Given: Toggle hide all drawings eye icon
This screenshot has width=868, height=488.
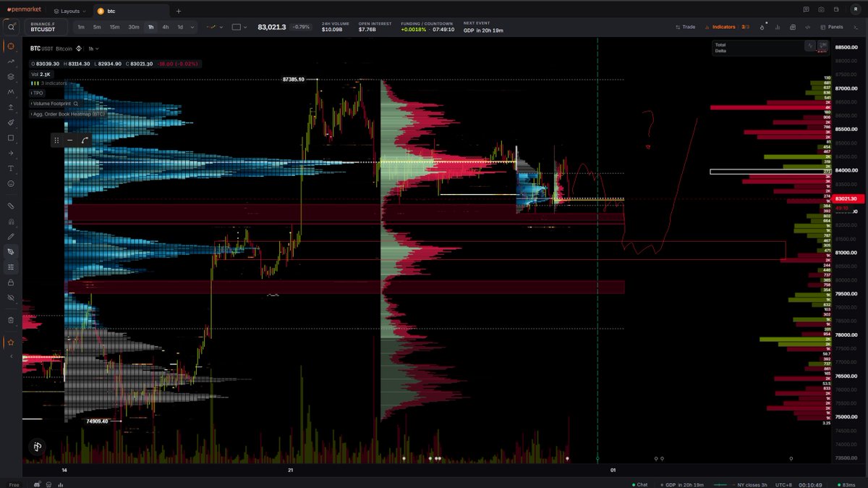Looking at the screenshot, I should click(x=11, y=298).
